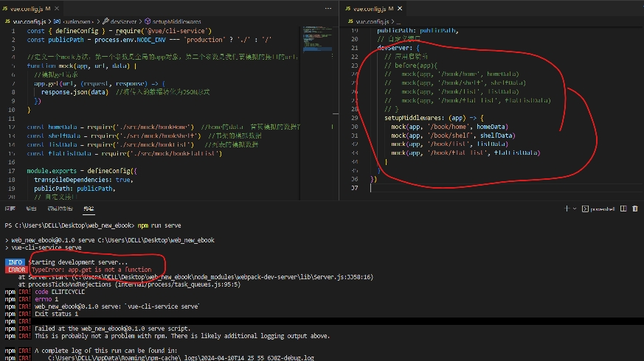Viewport: 644px width, 361px height.
Task: Open the Debug Console panel tab
Action: tap(59, 209)
